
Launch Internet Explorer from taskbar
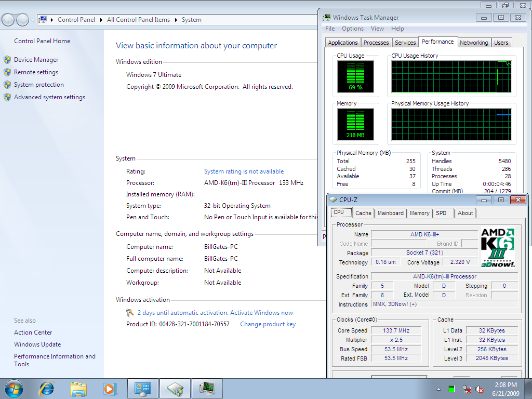(47, 389)
